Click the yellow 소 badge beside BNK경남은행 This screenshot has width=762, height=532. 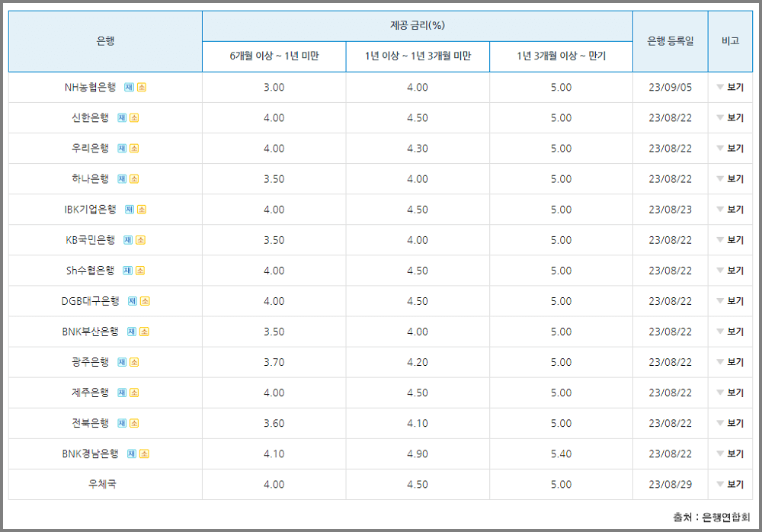pyautogui.click(x=144, y=453)
